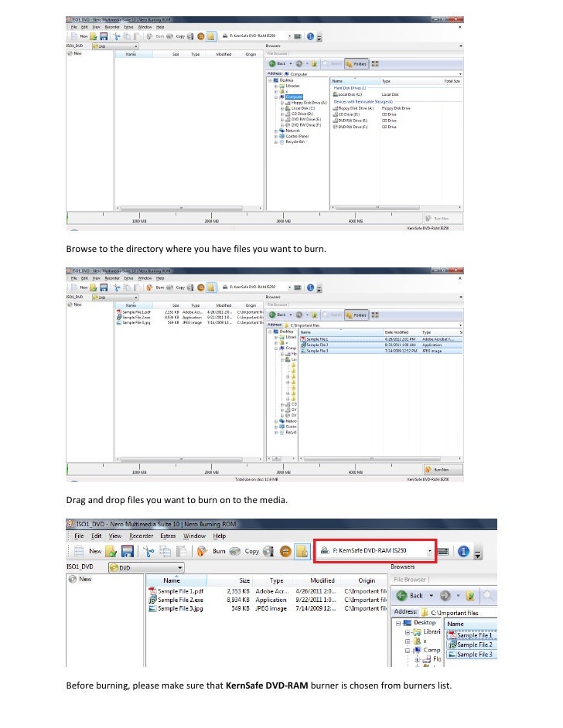Select Sample File 3 in the enlarged browser file list
Viewport: 563px width, 728px height.
[472, 654]
